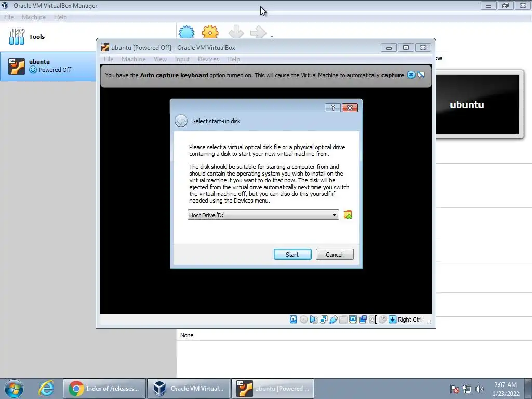
Task: Click the volume speaker tray icon
Action: (479, 389)
